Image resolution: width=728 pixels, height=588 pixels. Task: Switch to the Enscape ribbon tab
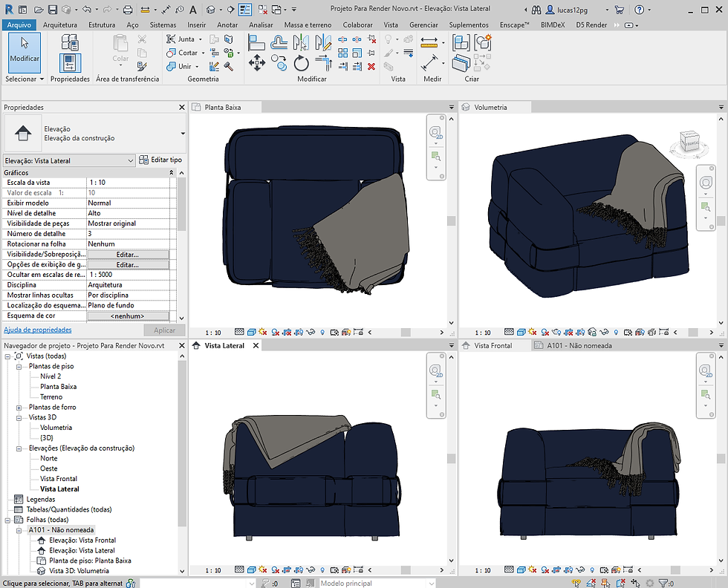tap(514, 25)
